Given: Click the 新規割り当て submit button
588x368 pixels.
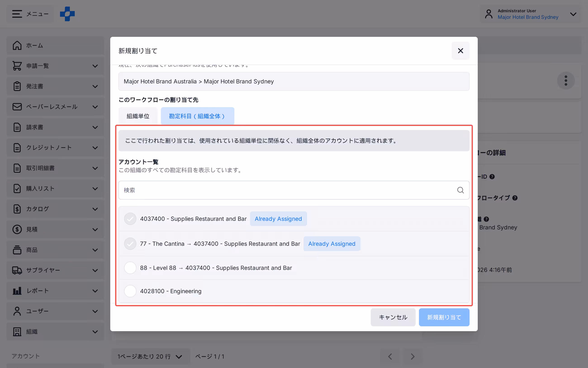Looking at the screenshot, I should [x=444, y=317].
